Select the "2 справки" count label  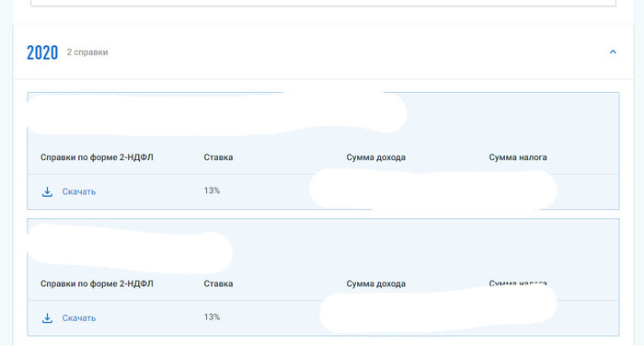pyautogui.click(x=87, y=52)
